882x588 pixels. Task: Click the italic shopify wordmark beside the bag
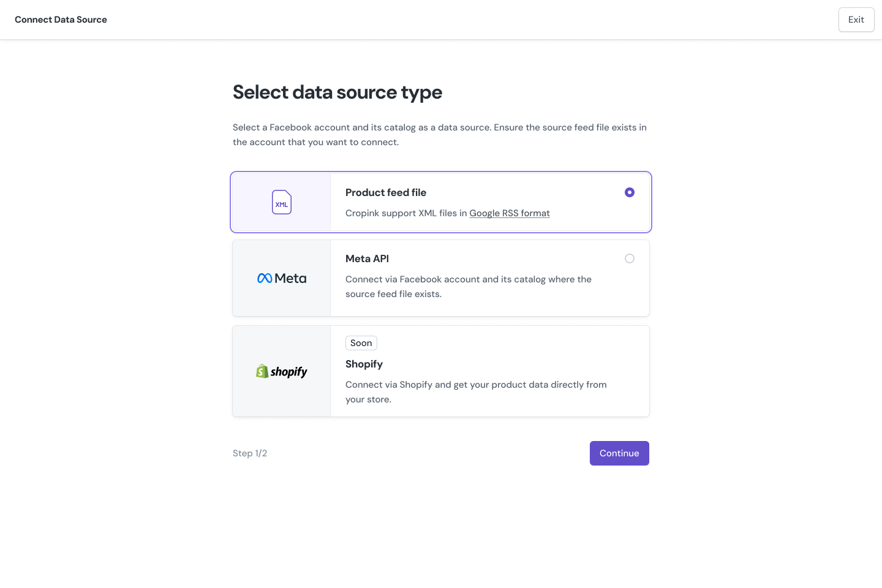[289, 372]
